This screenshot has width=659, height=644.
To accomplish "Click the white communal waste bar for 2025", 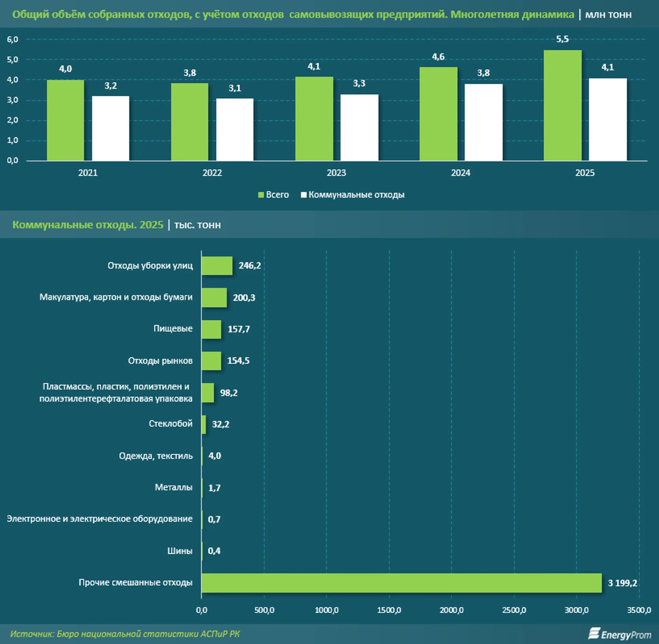I will pyautogui.click(x=608, y=120).
